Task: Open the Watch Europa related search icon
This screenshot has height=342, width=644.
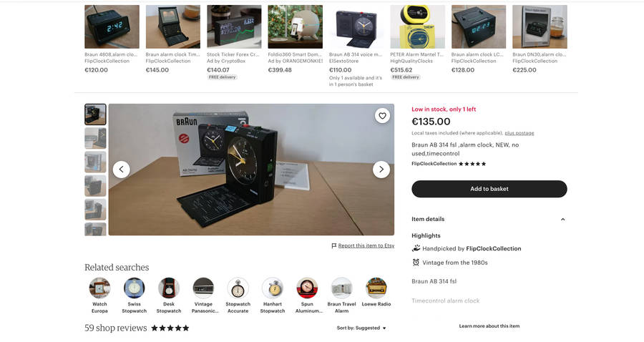Action: pyautogui.click(x=99, y=288)
